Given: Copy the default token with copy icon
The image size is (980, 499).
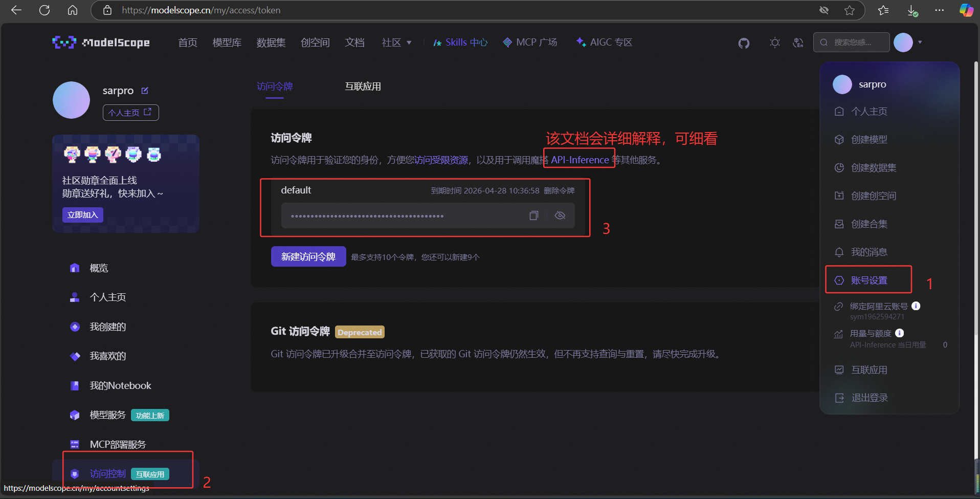Looking at the screenshot, I should point(534,215).
